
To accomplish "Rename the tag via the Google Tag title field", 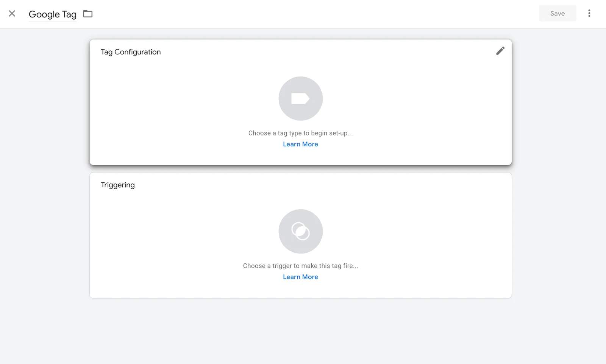I will point(53,14).
